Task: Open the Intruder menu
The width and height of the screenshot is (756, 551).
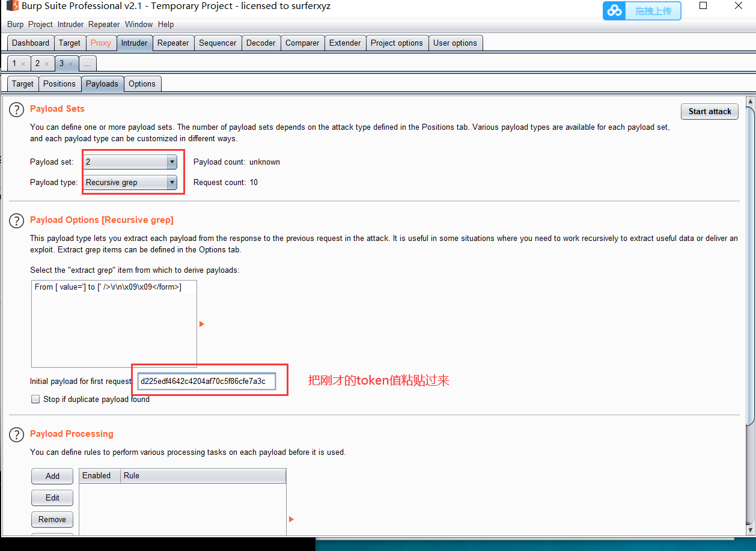Action: click(71, 25)
